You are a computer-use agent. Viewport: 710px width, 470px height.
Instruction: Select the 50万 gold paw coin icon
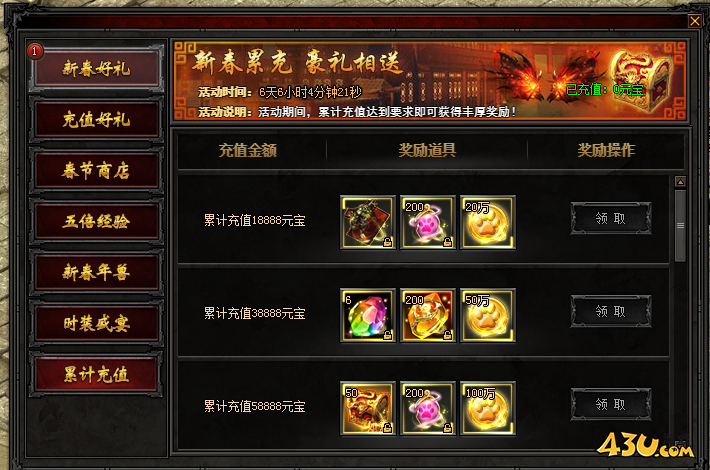point(488,315)
